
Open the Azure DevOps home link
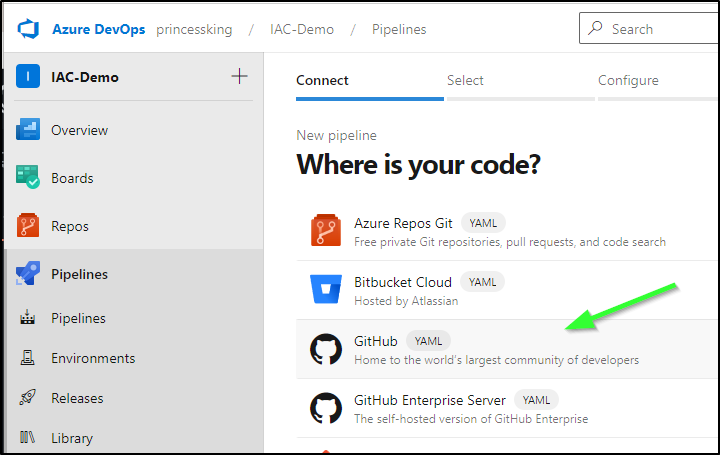(98, 29)
